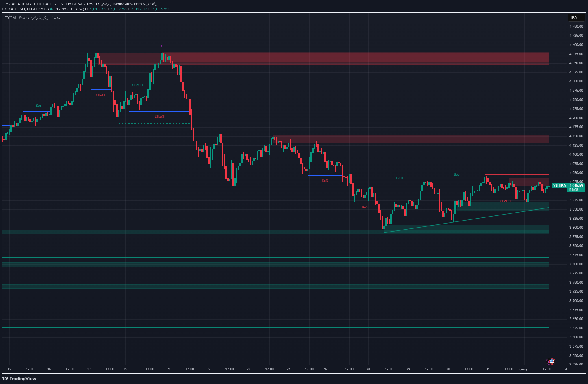Click the نوفمبر label on time axis
This screenshot has width=588, height=384.
(524, 369)
